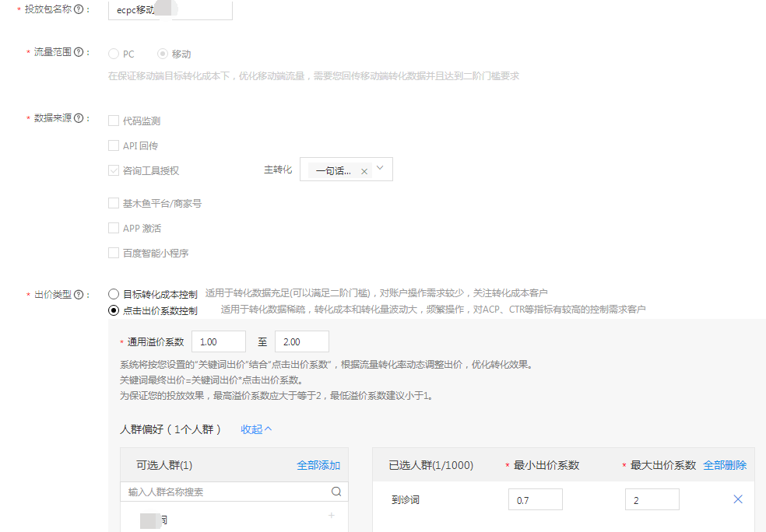Screen dimensions: 766x532
Task: Click the first 通用溢价系数 value field
Action: pos(219,341)
